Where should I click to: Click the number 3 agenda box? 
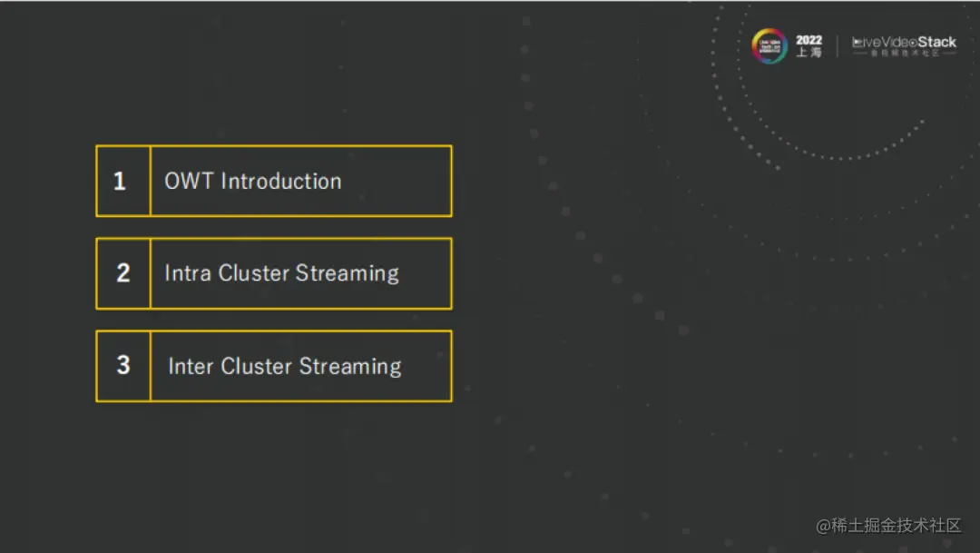(123, 366)
